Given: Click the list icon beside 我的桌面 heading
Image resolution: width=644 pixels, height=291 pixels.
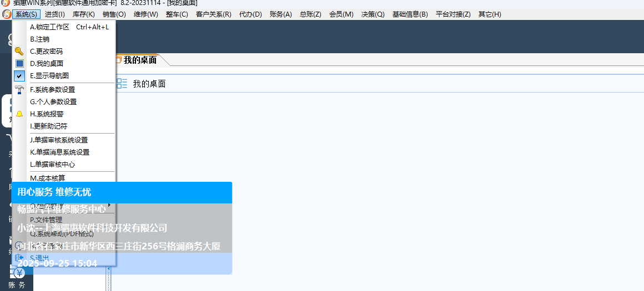Looking at the screenshot, I should click(122, 84).
